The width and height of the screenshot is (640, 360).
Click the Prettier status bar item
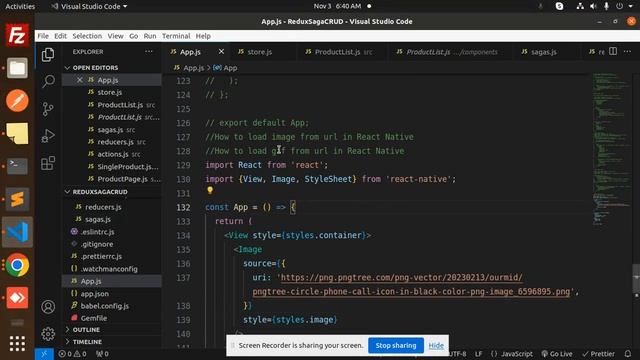coord(599,354)
